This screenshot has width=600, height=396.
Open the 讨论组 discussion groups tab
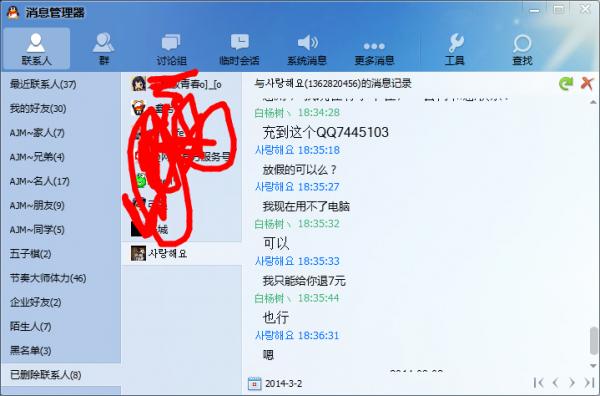(x=171, y=49)
